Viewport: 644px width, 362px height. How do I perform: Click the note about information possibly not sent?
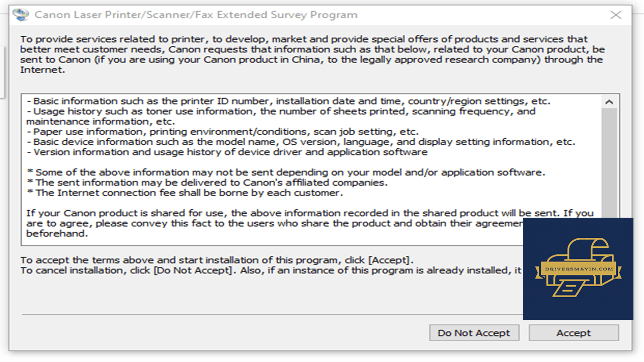tap(286, 172)
